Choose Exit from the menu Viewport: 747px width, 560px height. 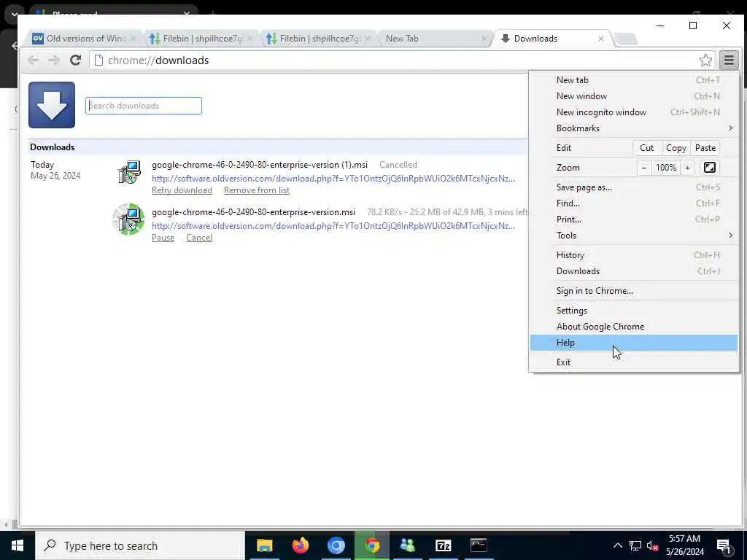point(634,362)
